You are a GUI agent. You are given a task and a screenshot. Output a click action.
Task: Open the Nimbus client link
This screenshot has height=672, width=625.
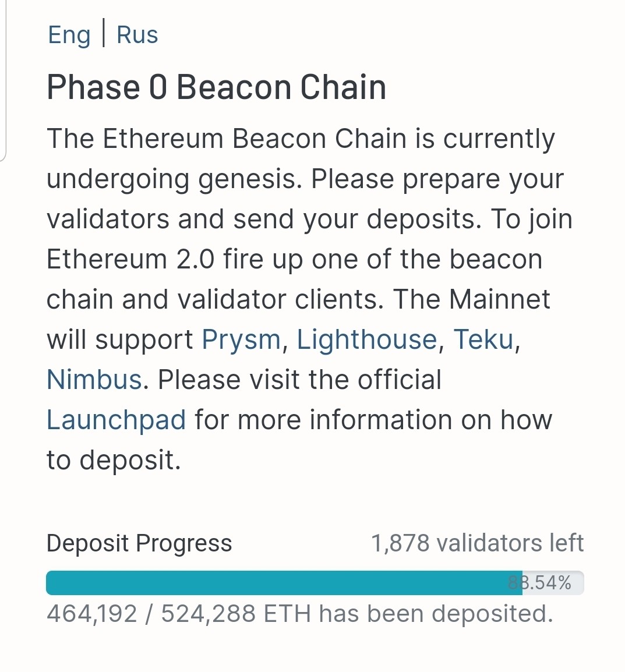(94, 380)
